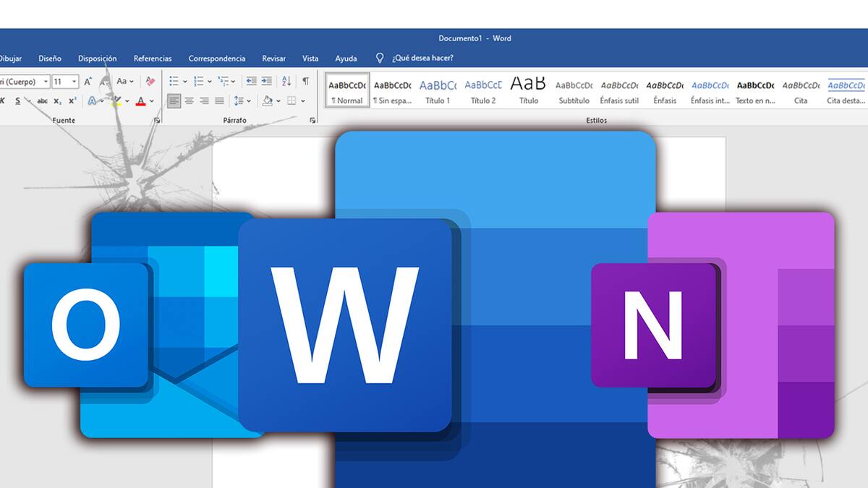Select the Énfasis style
868x488 pixels.
coord(665,90)
